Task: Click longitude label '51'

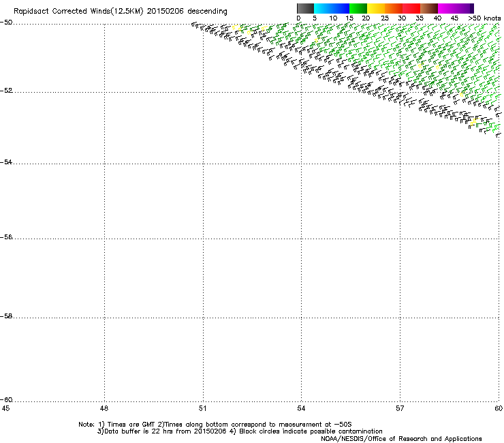Action: 202,408
